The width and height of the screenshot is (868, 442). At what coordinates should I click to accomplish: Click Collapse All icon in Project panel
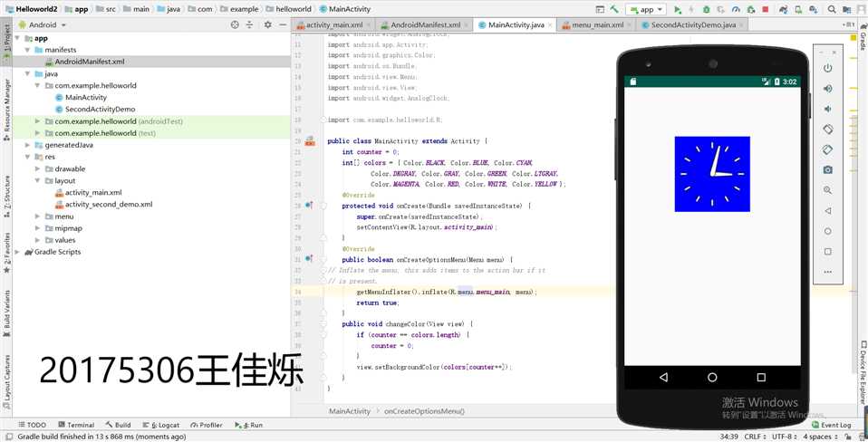250,24
